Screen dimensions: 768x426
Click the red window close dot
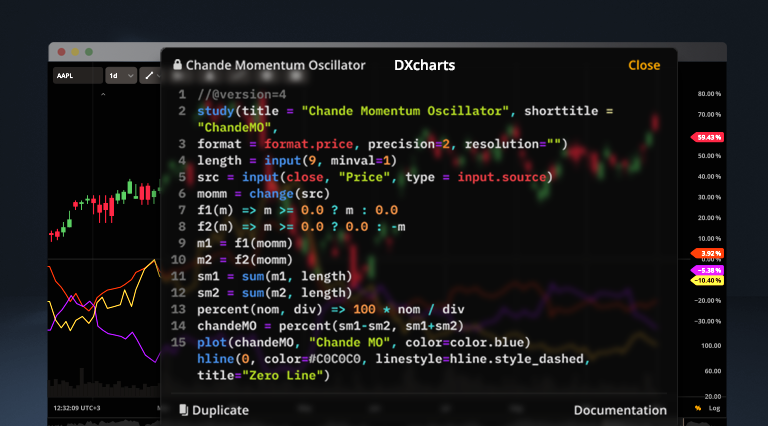click(61, 52)
